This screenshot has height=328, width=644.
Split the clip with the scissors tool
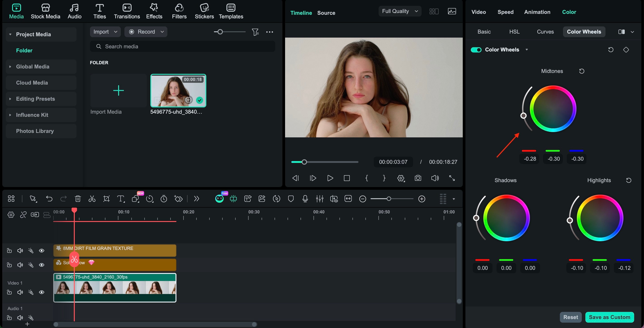point(92,199)
